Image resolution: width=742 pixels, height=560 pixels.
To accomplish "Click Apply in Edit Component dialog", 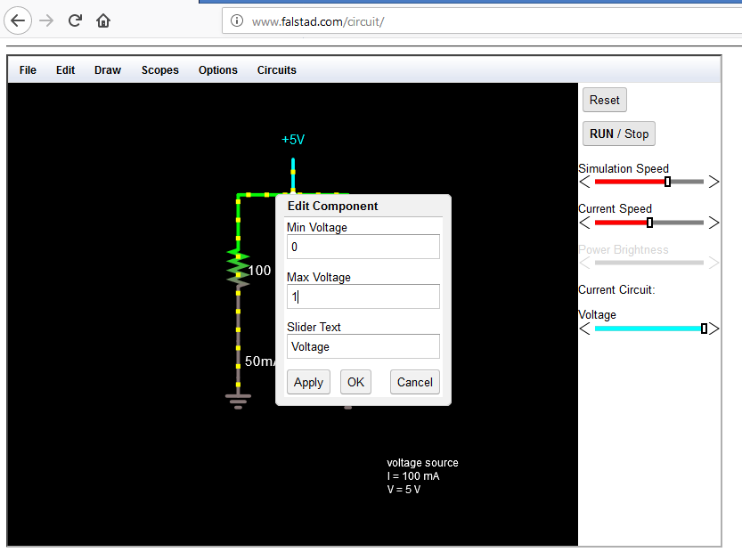I will (x=308, y=382).
